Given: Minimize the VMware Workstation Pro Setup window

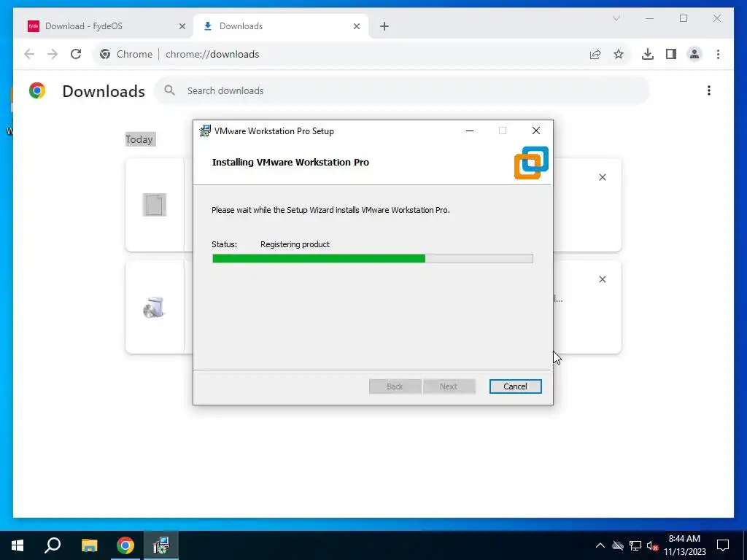Looking at the screenshot, I should (470, 131).
